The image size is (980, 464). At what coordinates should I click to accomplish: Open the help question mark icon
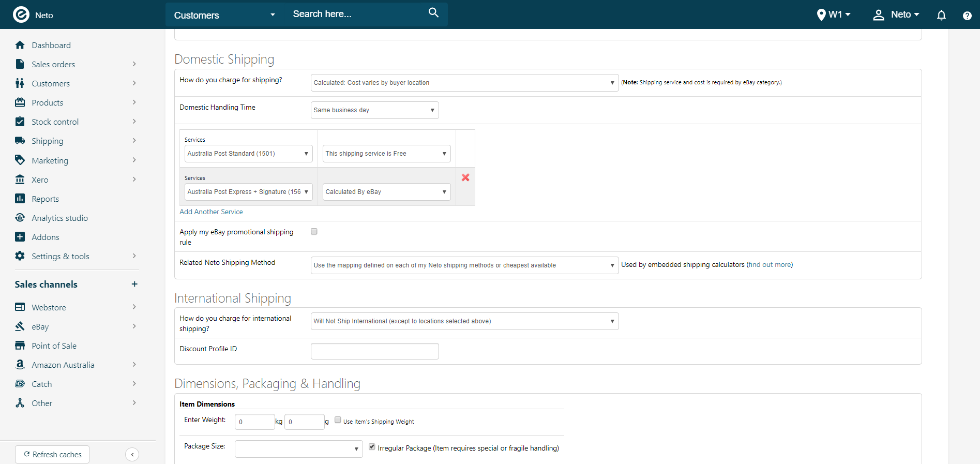tap(967, 16)
